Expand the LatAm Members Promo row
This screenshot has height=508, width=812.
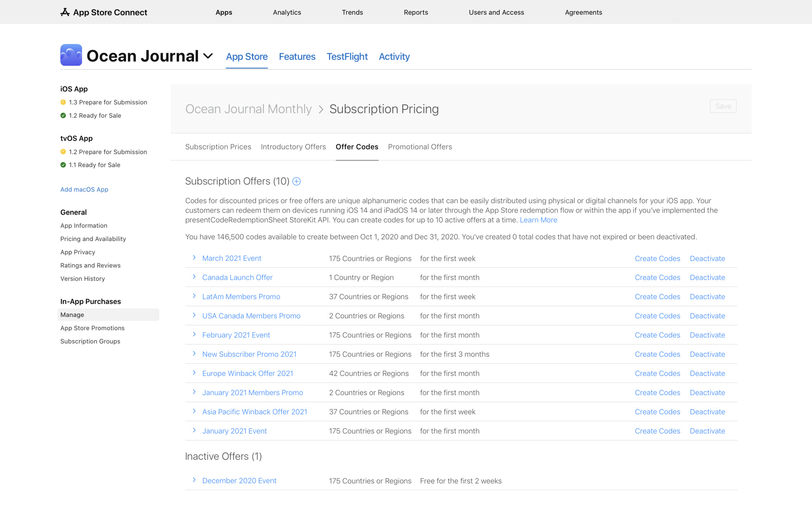click(x=194, y=296)
